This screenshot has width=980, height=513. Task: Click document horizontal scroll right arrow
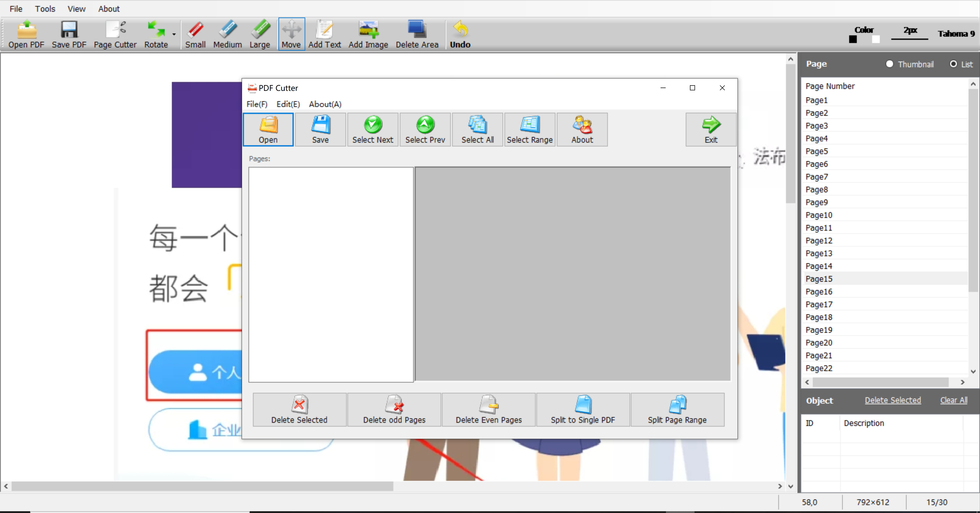point(780,486)
